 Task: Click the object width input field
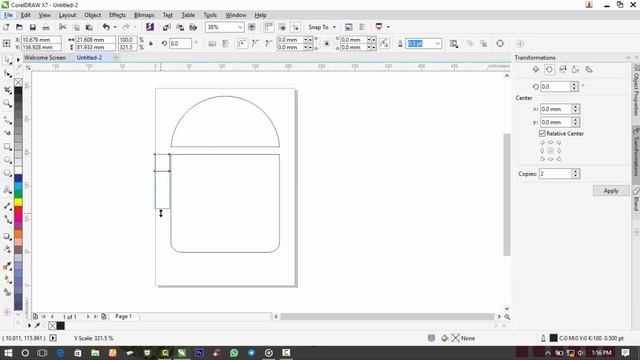point(96,40)
